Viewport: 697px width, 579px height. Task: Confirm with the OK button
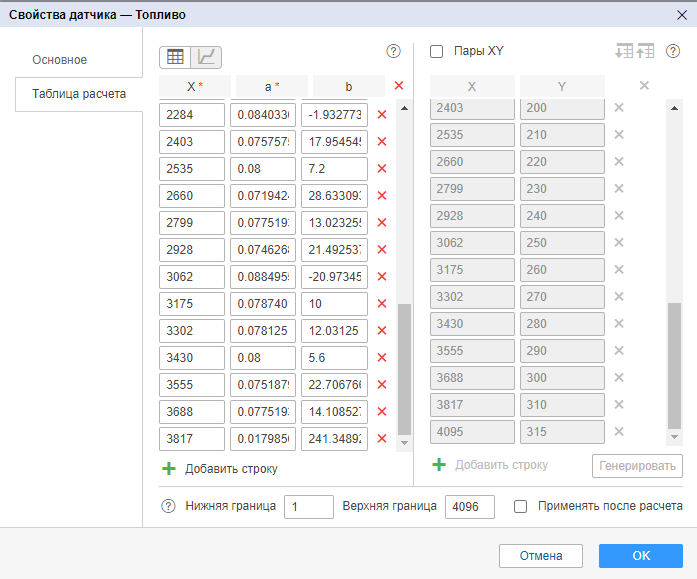[x=641, y=556]
